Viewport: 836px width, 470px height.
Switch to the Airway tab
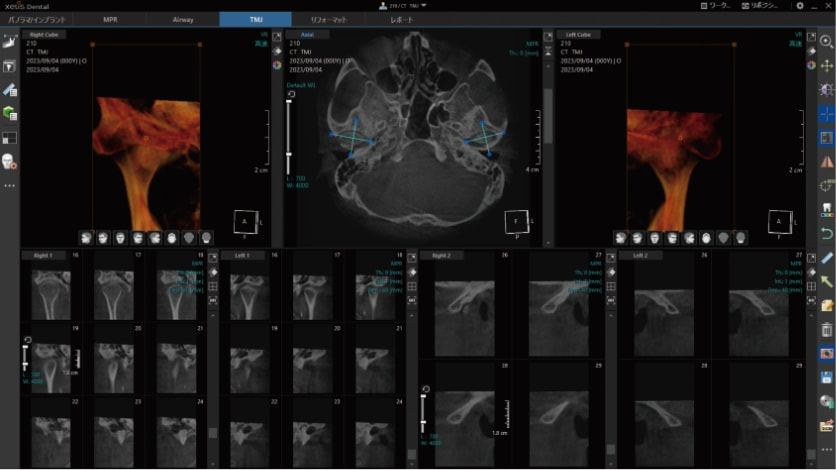point(183,19)
